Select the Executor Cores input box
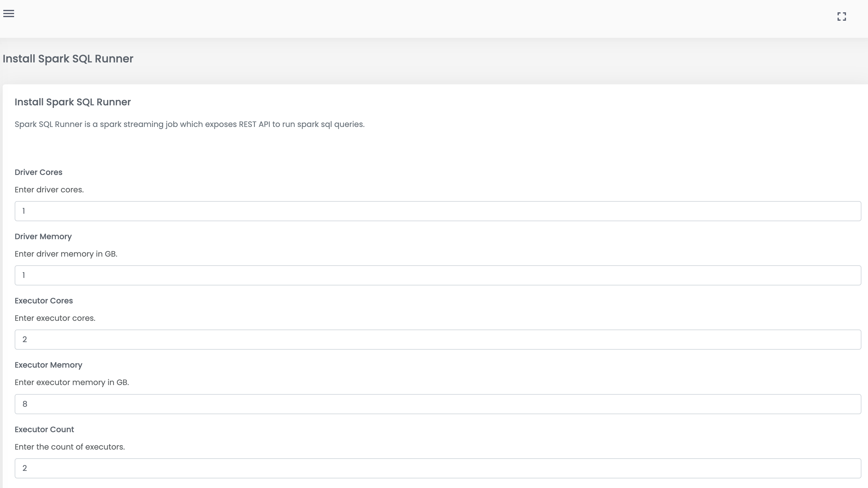Image resolution: width=868 pixels, height=488 pixels. tap(438, 340)
